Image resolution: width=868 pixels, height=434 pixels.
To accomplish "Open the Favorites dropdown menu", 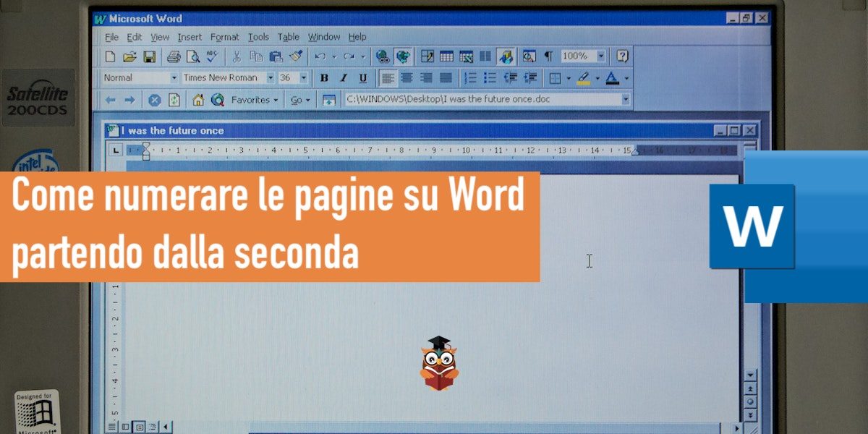I will (255, 100).
